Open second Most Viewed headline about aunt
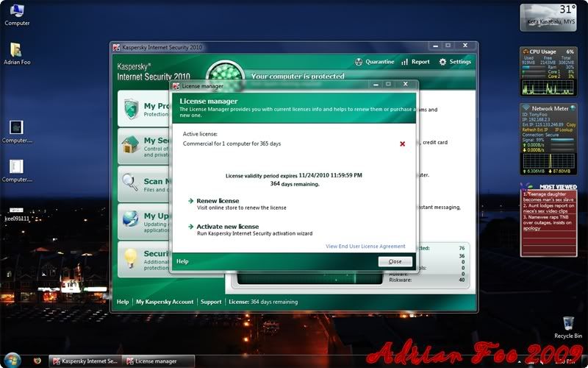Viewport: 588px width, 368px height. coord(548,208)
